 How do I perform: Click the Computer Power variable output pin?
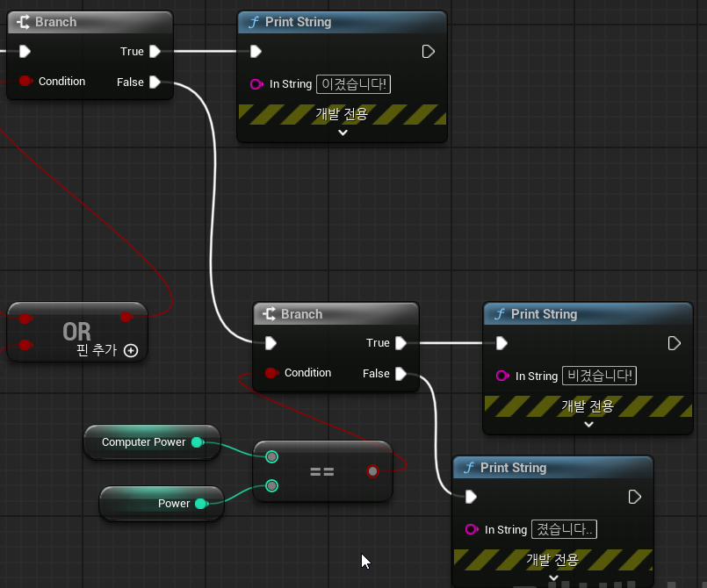198,442
